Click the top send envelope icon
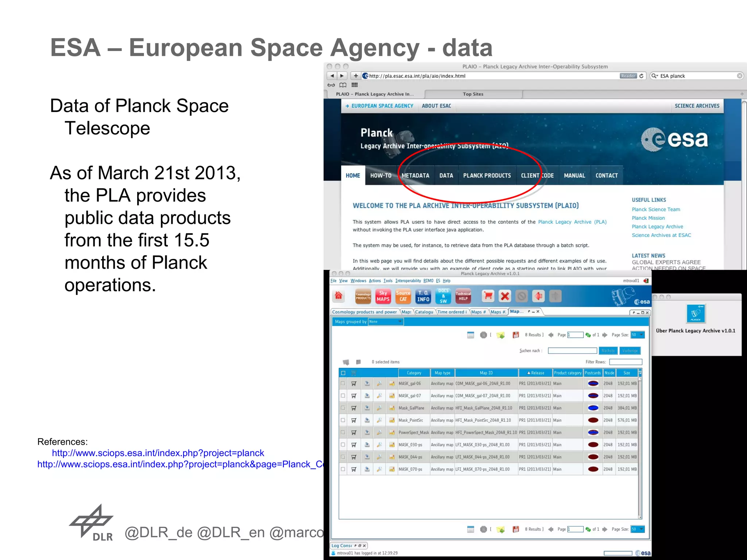Image resolution: width=747 pixels, height=560 pixels. click(500, 335)
